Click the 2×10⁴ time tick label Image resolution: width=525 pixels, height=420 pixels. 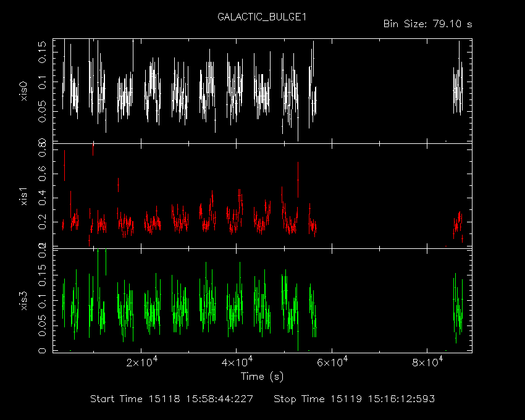(142, 362)
